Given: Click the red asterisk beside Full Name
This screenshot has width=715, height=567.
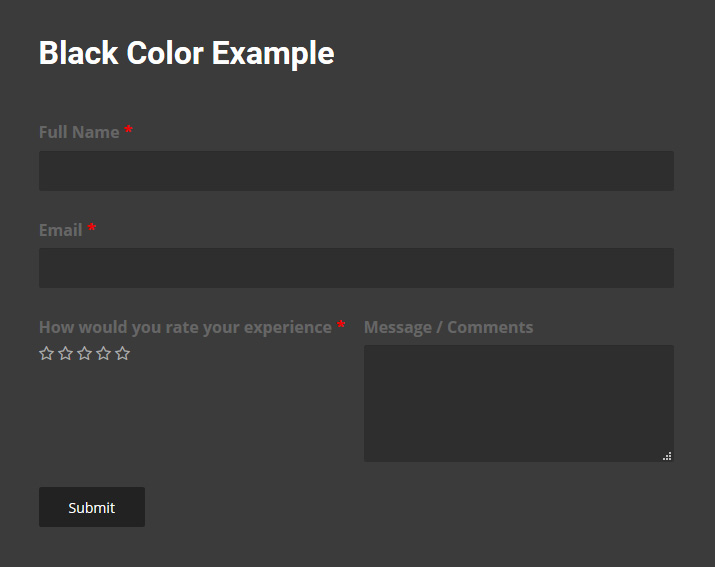Looking at the screenshot, I should click(x=128, y=131).
